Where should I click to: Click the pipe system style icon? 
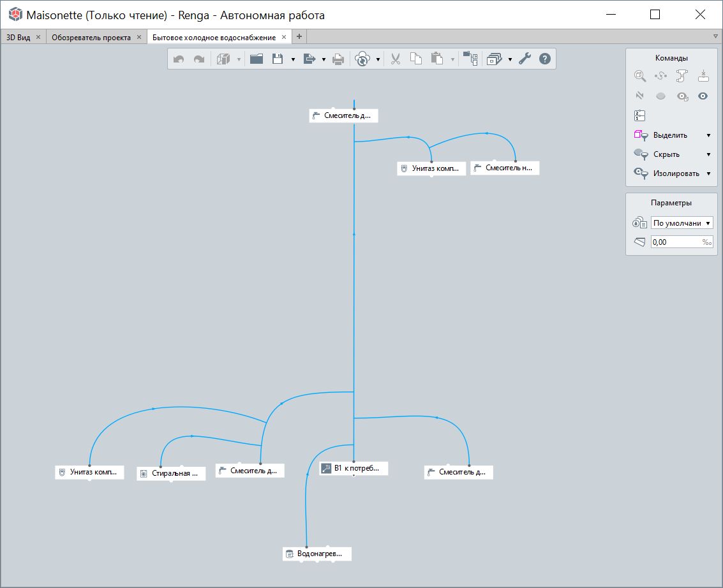(x=639, y=223)
